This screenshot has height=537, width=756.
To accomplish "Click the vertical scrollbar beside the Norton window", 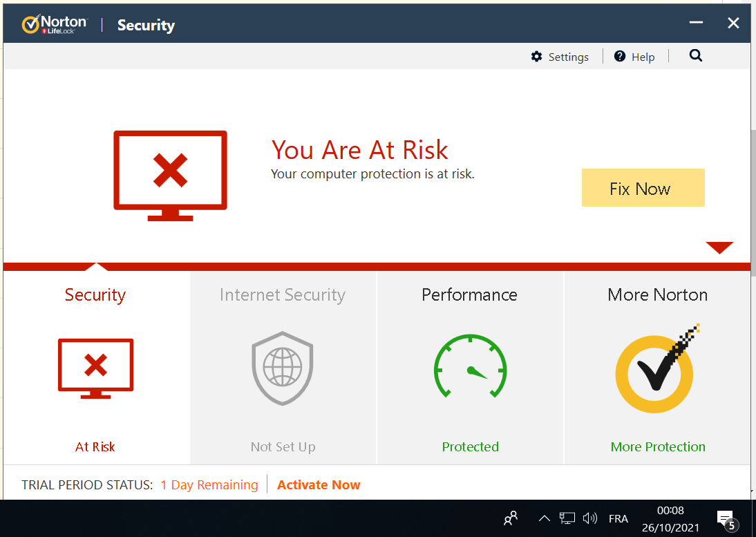I will [x=753, y=202].
